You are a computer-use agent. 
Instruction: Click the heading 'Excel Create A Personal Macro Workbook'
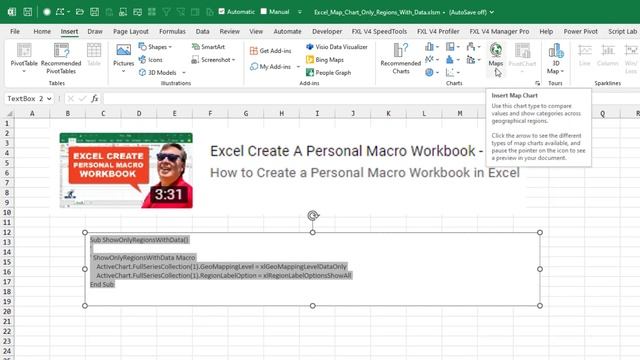tap(343, 151)
